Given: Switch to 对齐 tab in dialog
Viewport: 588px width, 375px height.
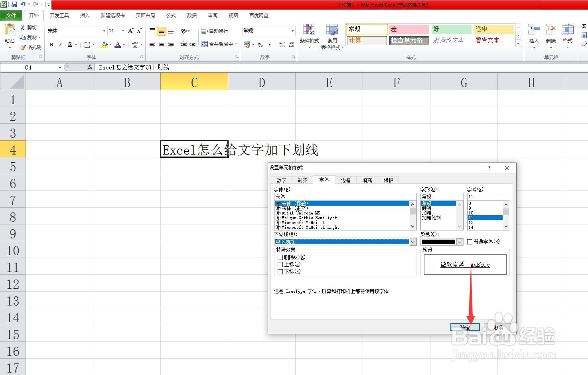Looking at the screenshot, I should (x=302, y=180).
